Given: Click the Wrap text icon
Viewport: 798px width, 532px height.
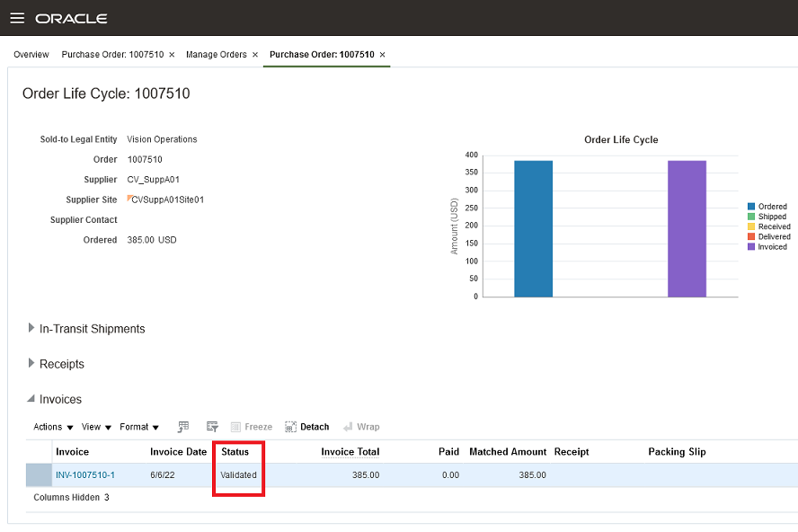Looking at the screenshot, I should click(x=348, y=427).
